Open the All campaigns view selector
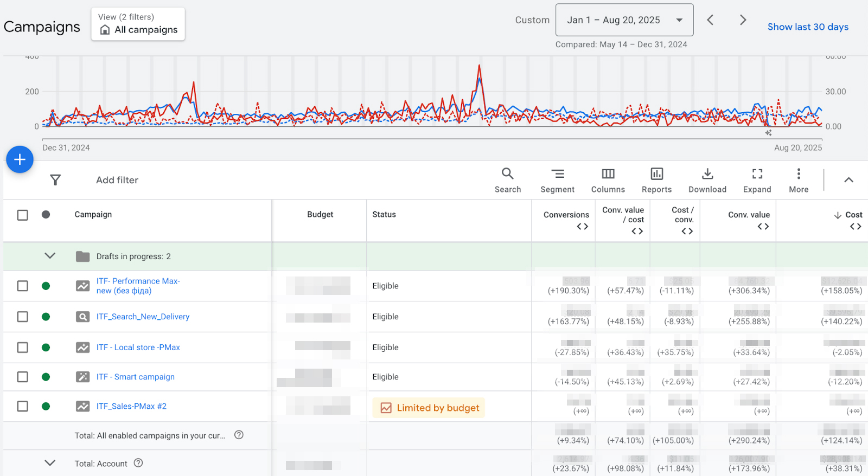Image resolution: width=868 pixels, height=476 pixels. pos(138,24)
